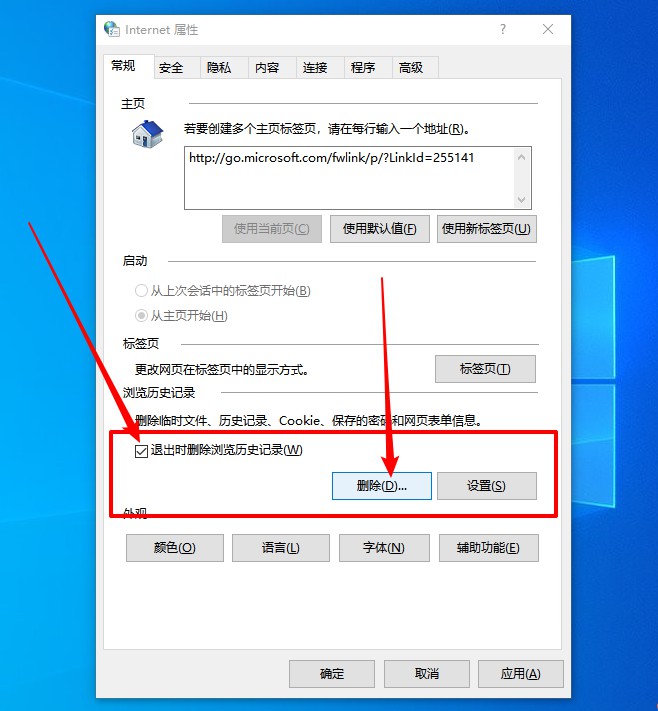658x711 pixels.
Task: Select the 程序 tab
Action: 368,68
